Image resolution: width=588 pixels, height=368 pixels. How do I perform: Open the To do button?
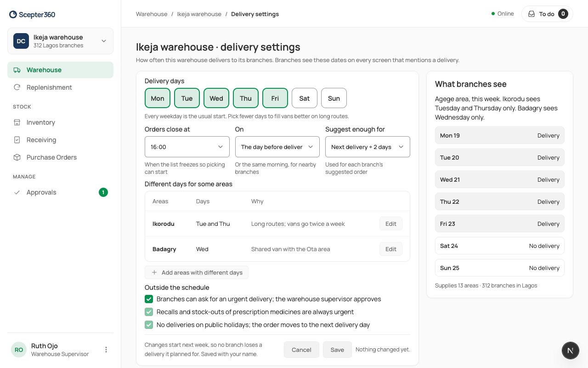(547, 14)
